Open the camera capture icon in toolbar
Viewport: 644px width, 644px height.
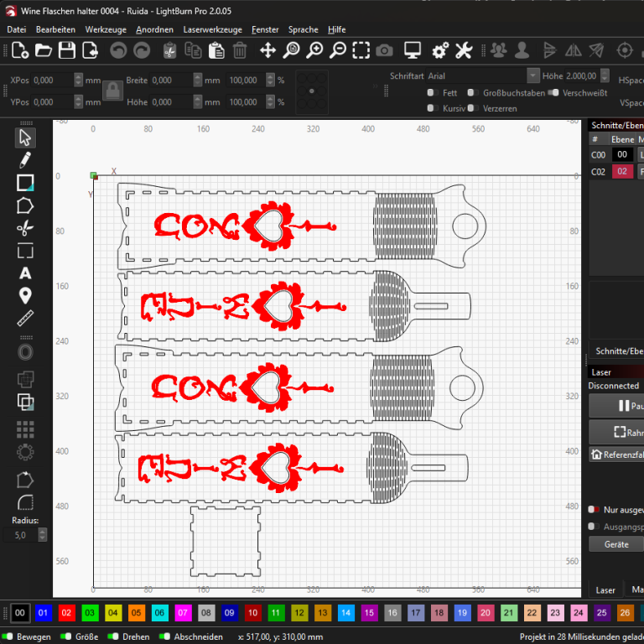click(384, 50)
